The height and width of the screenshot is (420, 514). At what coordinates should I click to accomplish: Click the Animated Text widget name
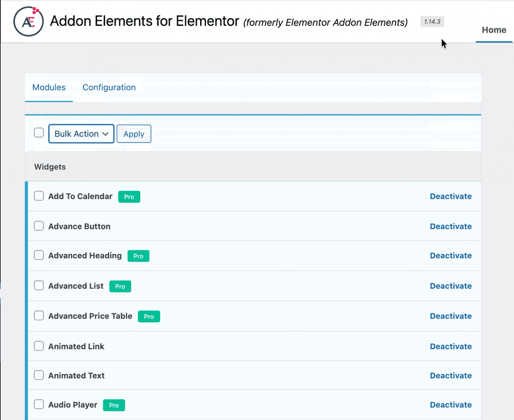[77, 376]
